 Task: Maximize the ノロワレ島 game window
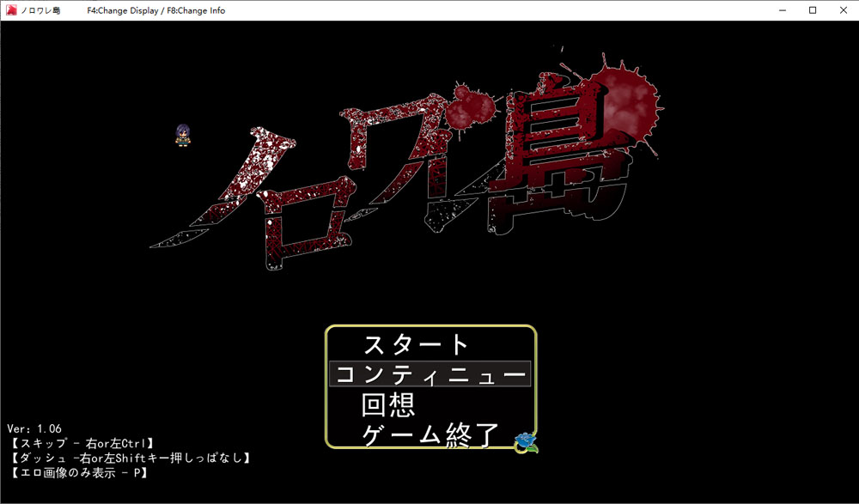[x=813, y=10]
